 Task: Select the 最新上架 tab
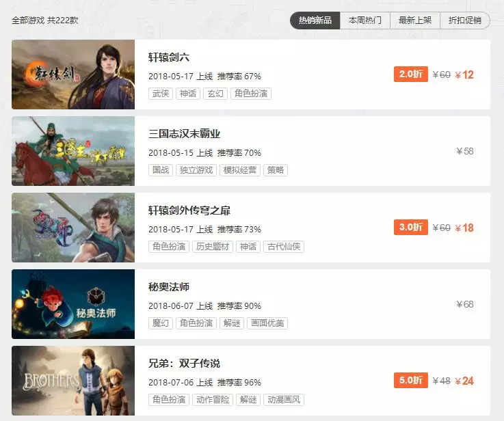[x=415, y=21]
